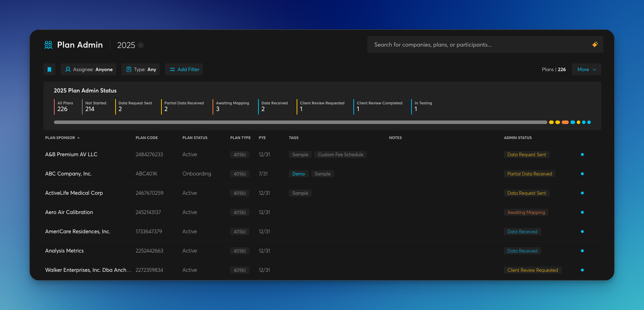Click the Add Filter button
Screen dimensions: 644x310
pyautogui.click(x=184, y=69)
